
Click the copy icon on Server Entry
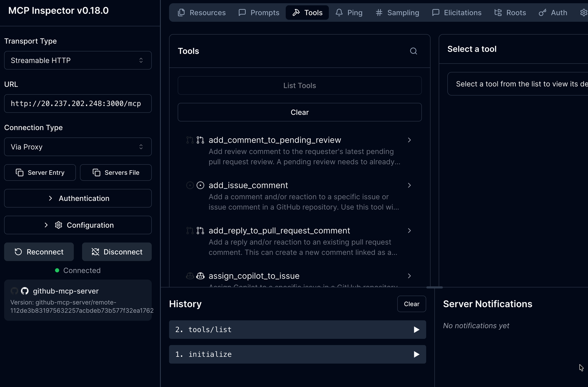[19, 173]
